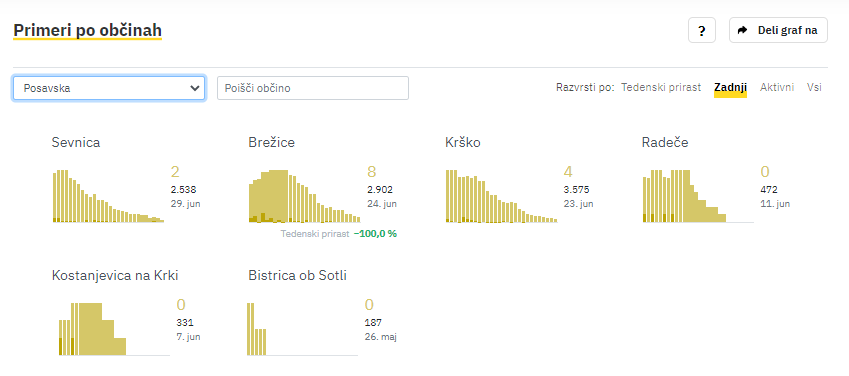Open Kostanjevica na Krki chart

point(114,329)
